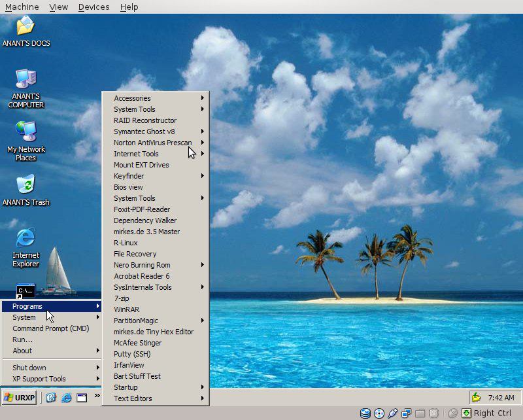Open the Devices menu
This screenshot has height=420, width=523.
click(93, 7)
